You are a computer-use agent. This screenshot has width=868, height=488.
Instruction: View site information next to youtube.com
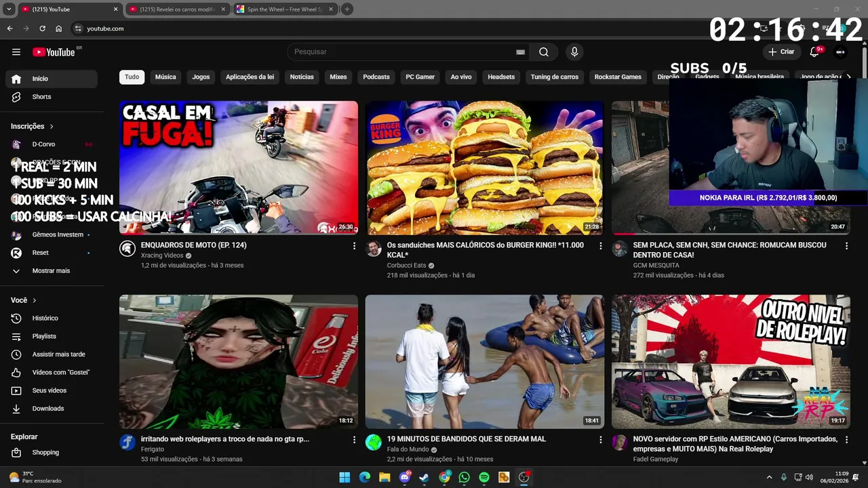tap(78, 28)
